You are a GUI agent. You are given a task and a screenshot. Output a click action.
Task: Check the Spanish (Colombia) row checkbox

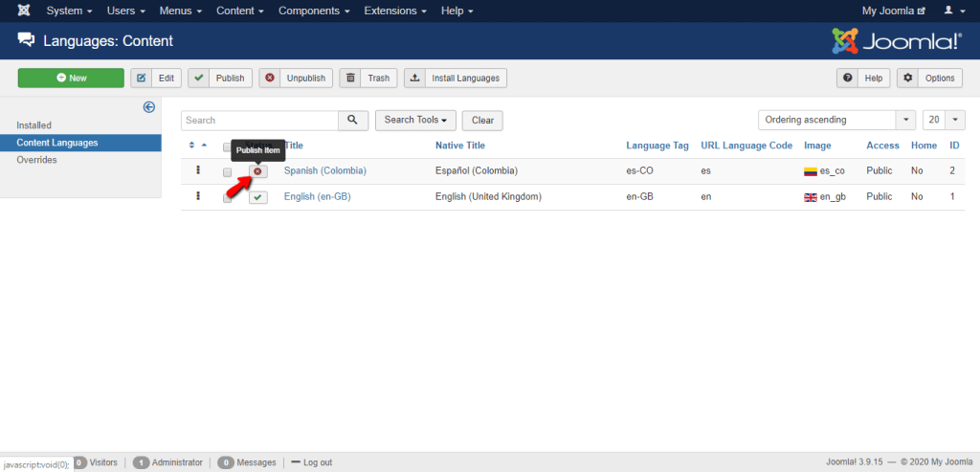[227, 172]
